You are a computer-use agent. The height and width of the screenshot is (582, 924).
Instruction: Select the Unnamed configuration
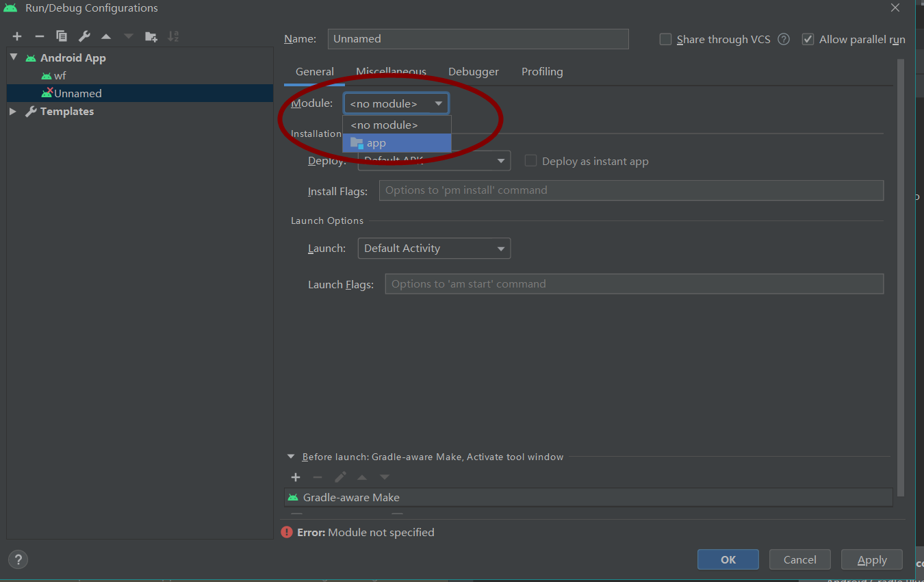pos(140,93)
